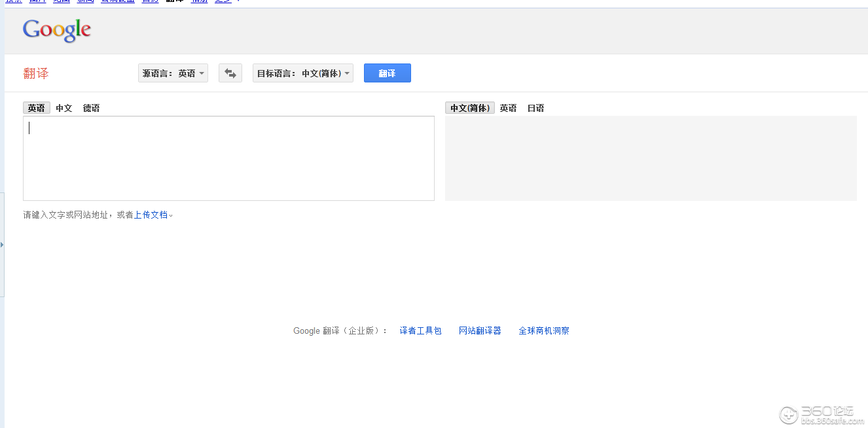Viewport: 868px width, 428px height.
Task: Click the Google logo
Action: (x=57, y=30)
